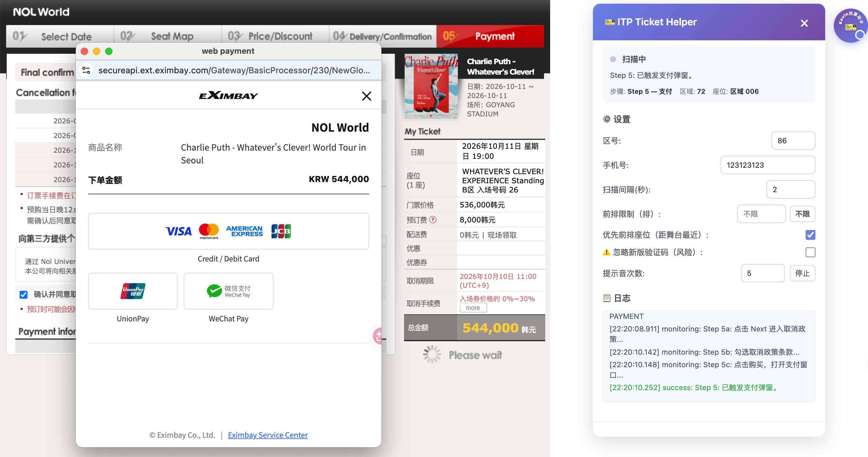Viewport: 868px width, 457px height.
Task: Edit the zone number field showing 86
Action: (793, 141)
